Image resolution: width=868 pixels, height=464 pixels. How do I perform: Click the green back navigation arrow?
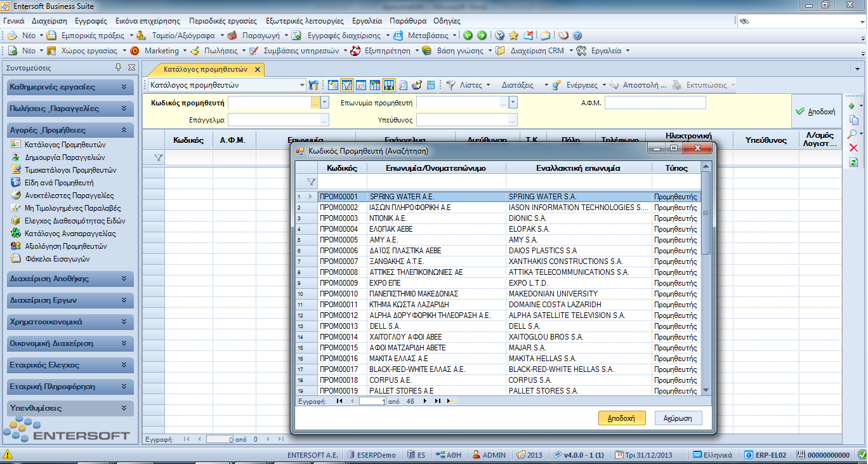click(x=468, y=36)
